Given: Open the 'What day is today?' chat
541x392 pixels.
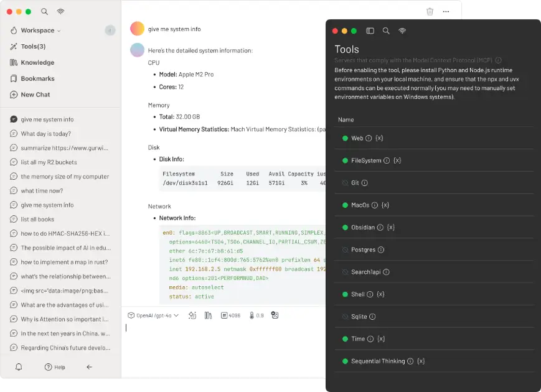Looking at the screenshot, I should (45, 133).
